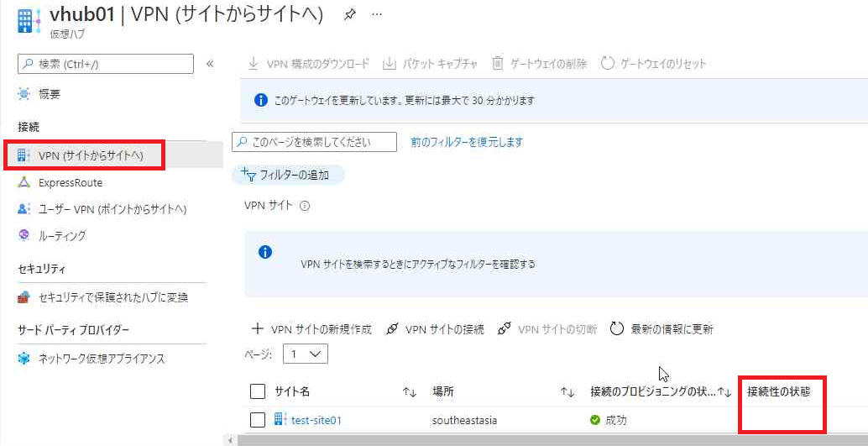Click the ルーティング icon in sidebar

click(24, 235)
